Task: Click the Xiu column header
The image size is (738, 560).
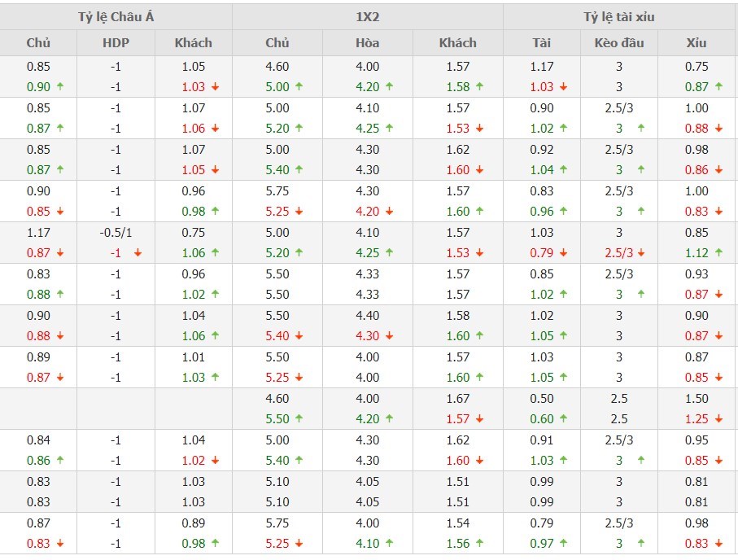Action: 697,43
